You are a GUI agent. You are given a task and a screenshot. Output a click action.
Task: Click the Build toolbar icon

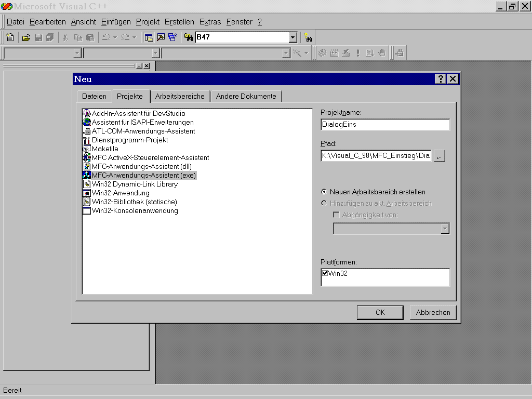334,53
